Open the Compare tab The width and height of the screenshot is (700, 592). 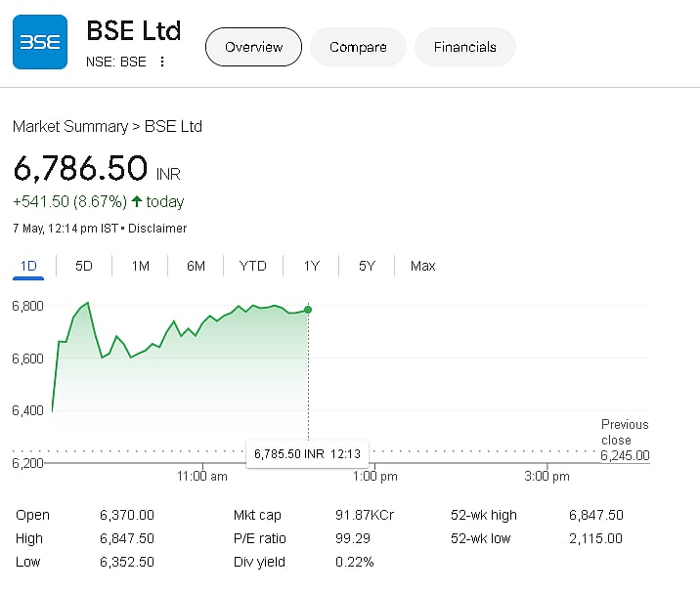pos(358,47)
